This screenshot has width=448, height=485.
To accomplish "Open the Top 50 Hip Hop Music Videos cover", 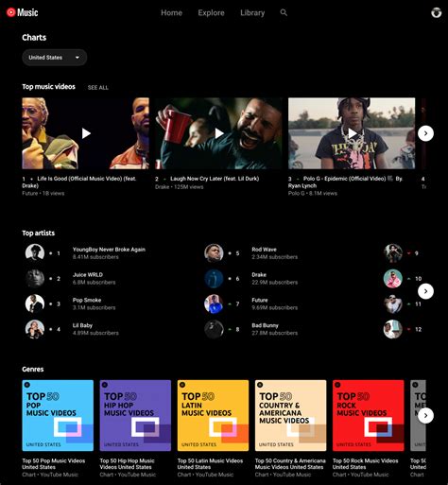I will (135, 415).
